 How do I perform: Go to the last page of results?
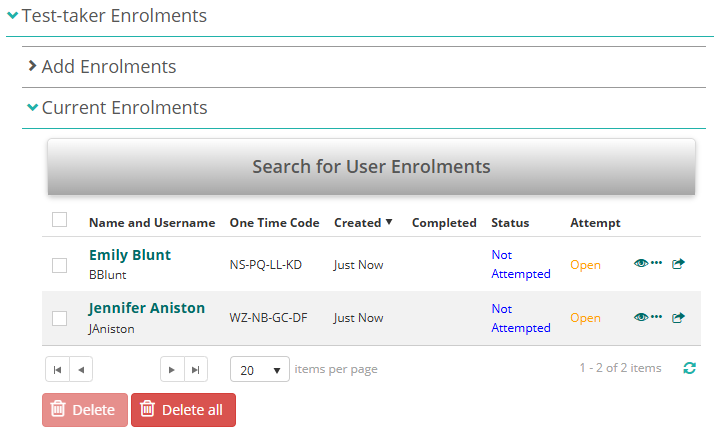coord(196,370)
